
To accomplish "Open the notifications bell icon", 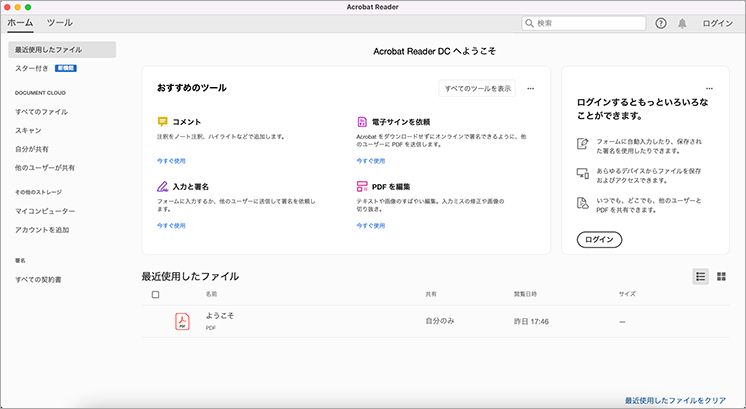I will [682, 23].
